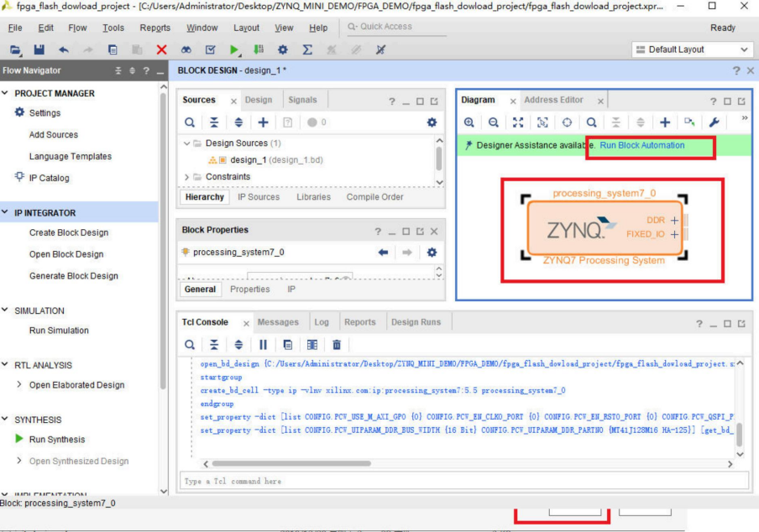This screenshot has height=532, width=759.
Task: Click the red X delete icon in the main toolbar
Action: click(x=161, y=50)
